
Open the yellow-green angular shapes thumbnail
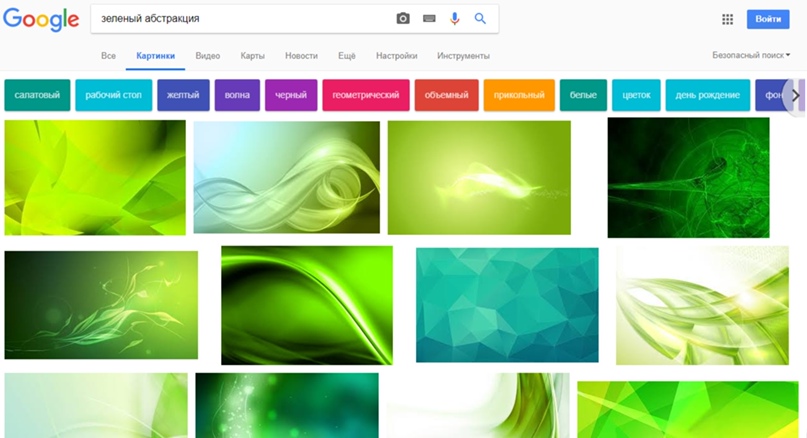tap(95, 178)
